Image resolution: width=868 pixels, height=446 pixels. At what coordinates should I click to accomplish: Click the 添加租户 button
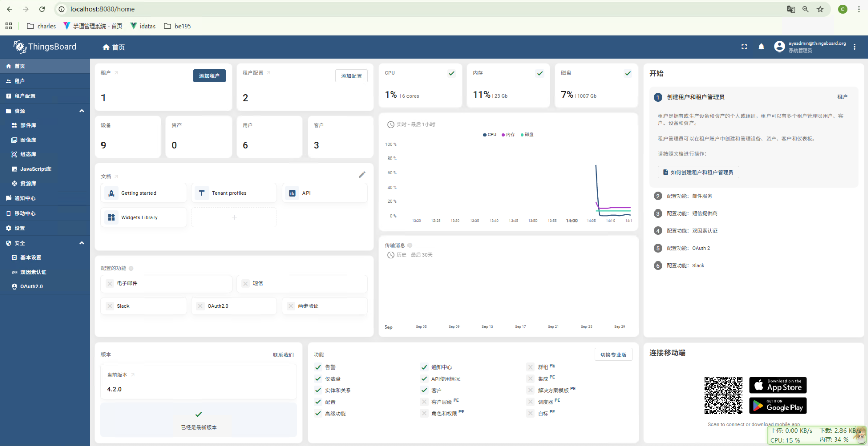click(210, 76)
